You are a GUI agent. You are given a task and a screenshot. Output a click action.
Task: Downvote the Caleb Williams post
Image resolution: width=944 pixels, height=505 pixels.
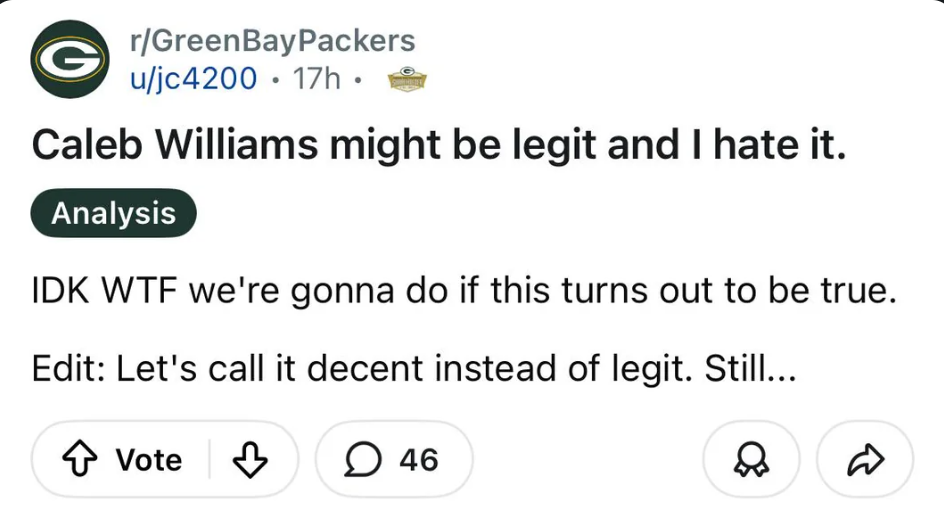coord(248,459)
